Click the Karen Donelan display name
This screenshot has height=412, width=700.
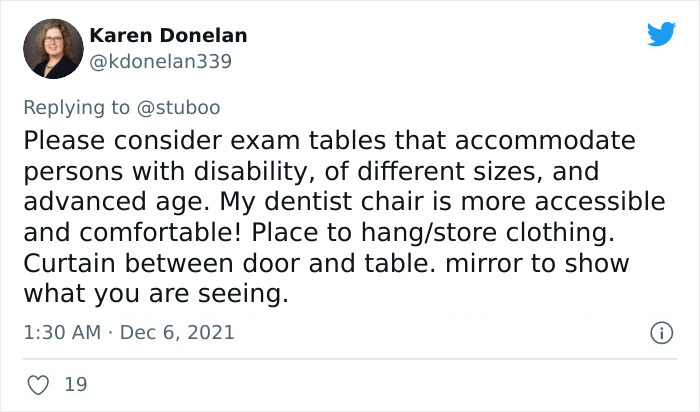point(168,36)
